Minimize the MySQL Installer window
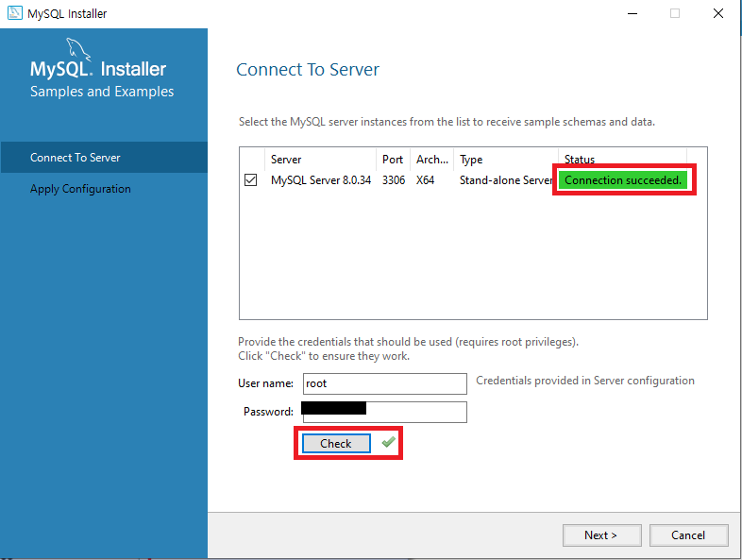742x560 pixels. (x=632, y=13)
